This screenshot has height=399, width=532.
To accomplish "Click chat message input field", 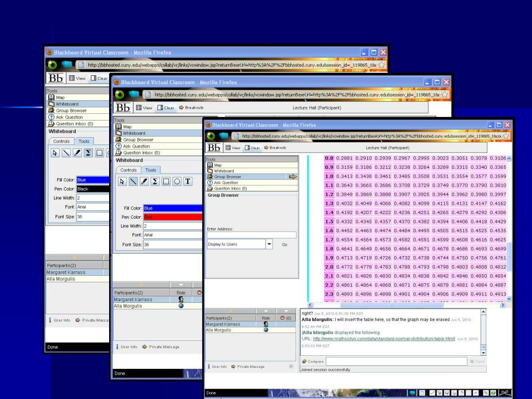I will tap(396, 362).
